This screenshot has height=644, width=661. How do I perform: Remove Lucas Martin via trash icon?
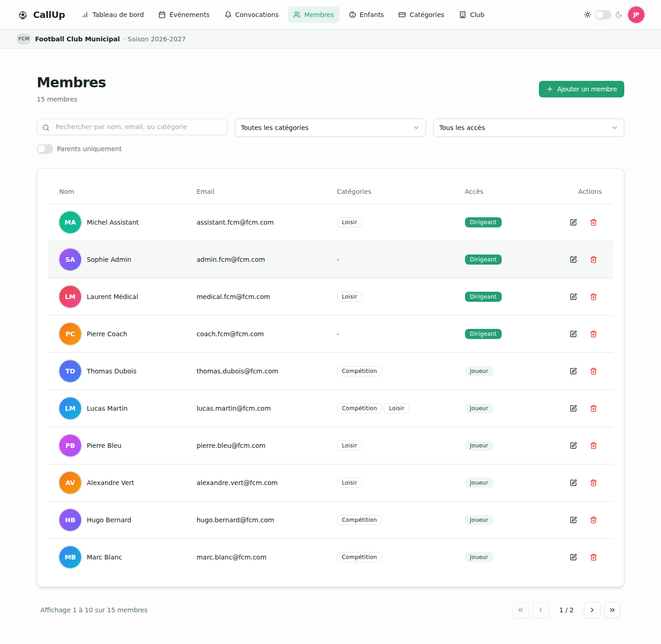(x=594, y=408)
